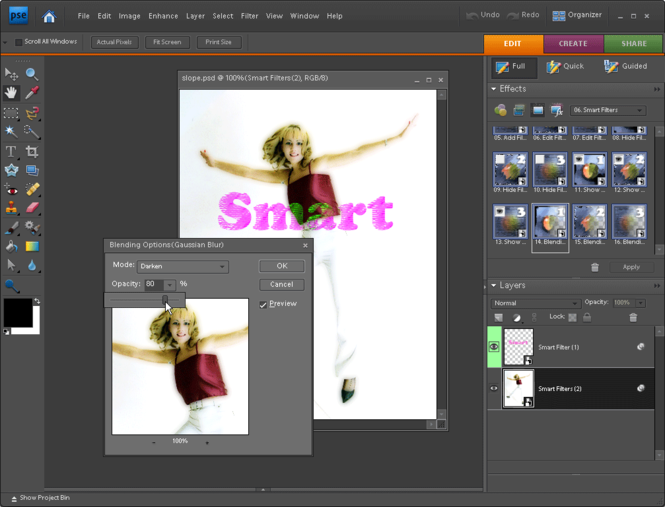Hide the Smart Filter (1) layer

[494, 347]
